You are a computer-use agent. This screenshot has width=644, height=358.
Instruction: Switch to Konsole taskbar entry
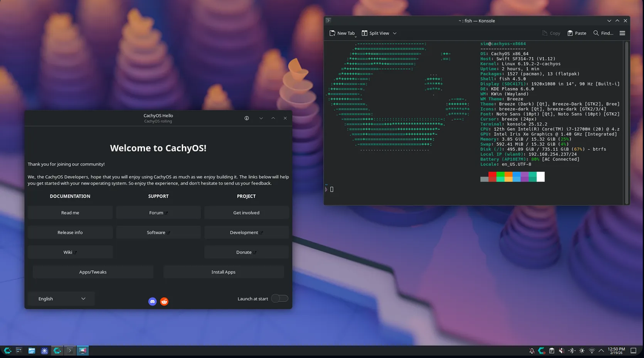coord(70,351)
